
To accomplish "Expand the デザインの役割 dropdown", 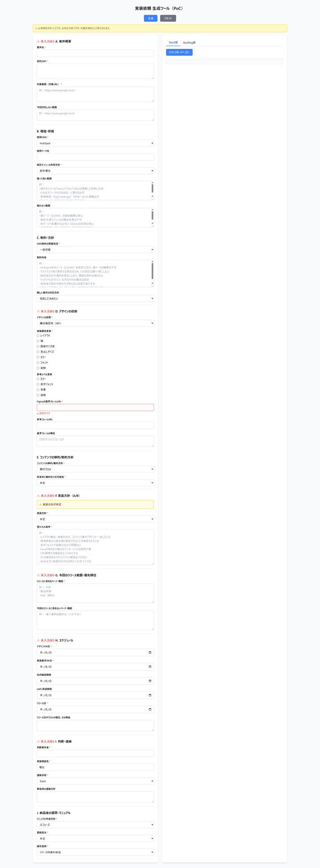I will pyautogui.click(x=95, y=323).
